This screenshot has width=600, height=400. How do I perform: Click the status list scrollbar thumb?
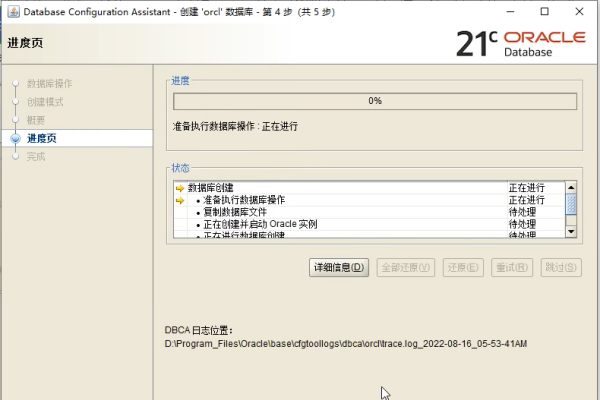[x=571, y=204]
